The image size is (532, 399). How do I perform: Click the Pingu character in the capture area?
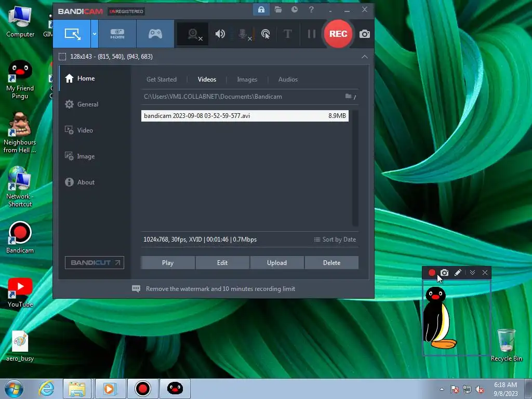(x=440, y=318)
